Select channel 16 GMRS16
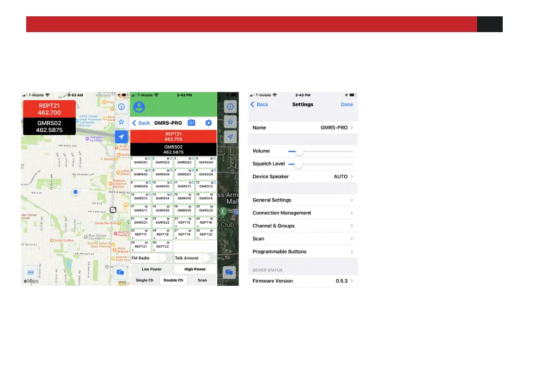This screenshot has height=392, width=549. tap(206, 198)
